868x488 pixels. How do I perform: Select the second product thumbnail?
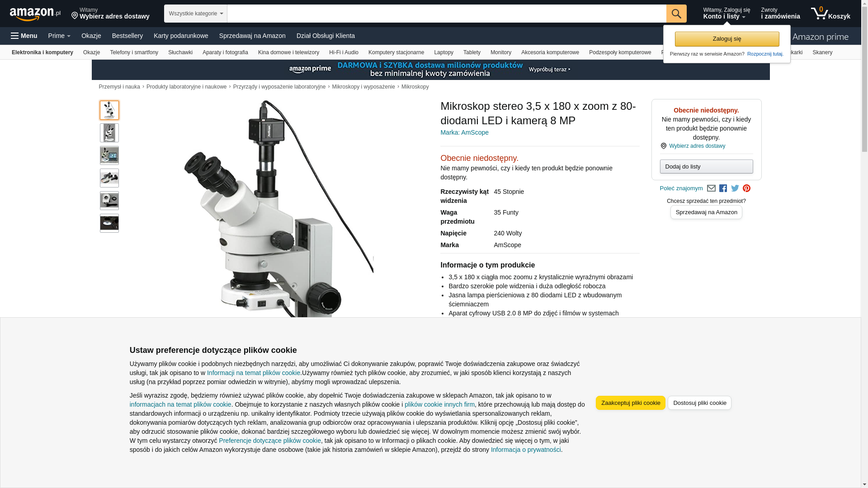[109, 133]
